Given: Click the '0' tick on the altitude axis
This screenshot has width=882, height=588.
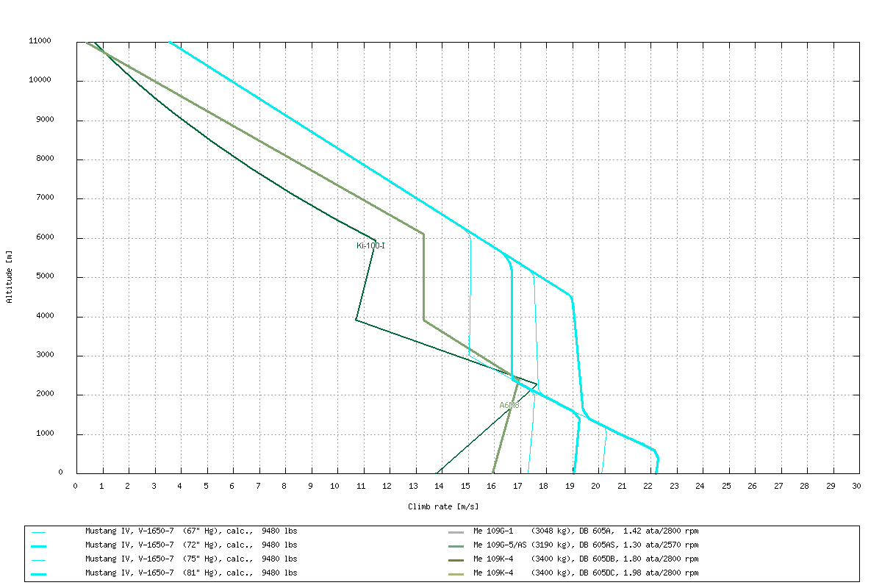Looking at the screenshot, I should click(61, 473).
